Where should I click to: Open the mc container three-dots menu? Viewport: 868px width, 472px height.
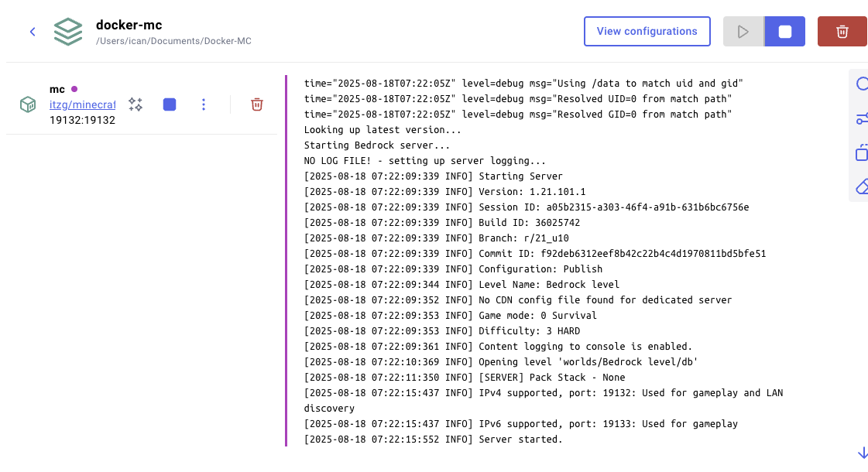[204, 104]
